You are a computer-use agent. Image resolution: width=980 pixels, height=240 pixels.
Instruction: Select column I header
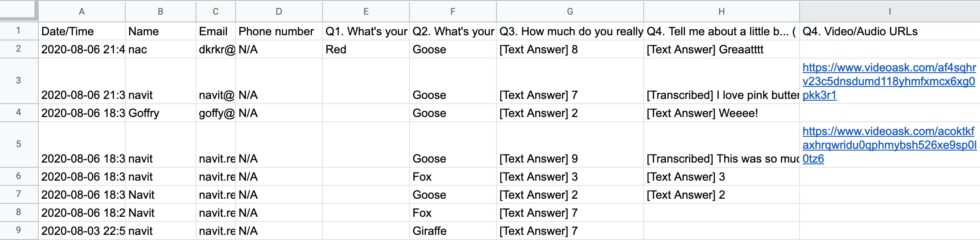890,12
